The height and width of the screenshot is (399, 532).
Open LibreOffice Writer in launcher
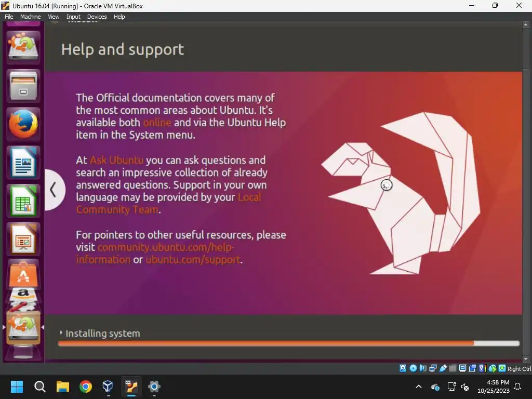coord(23,162)
